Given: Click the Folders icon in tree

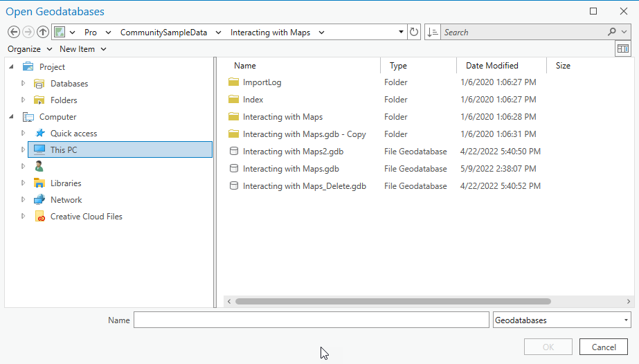Looking at the screenshot, I should [39, 100].
